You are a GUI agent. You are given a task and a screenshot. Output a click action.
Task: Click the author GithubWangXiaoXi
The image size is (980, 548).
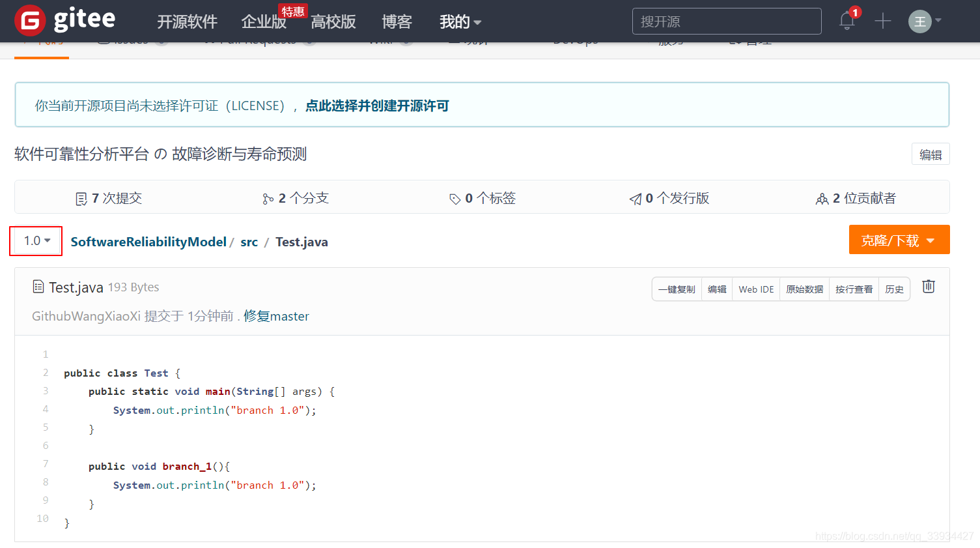click(86, 316)
